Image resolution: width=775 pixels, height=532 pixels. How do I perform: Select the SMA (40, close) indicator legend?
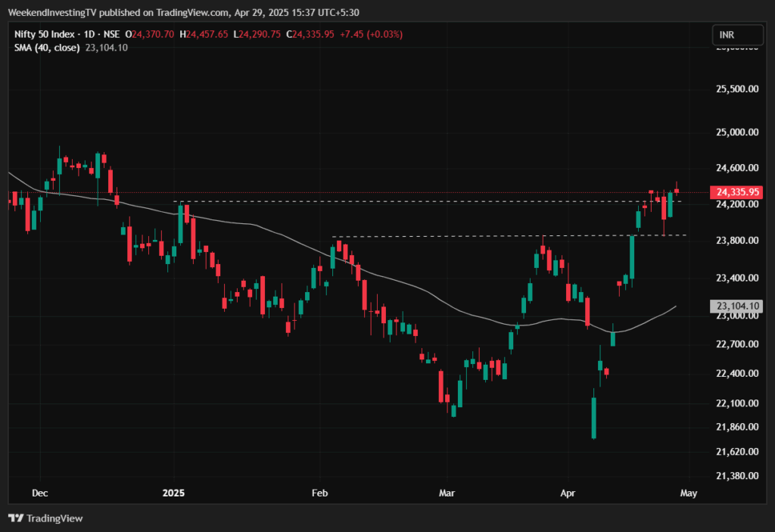(48, 48)
